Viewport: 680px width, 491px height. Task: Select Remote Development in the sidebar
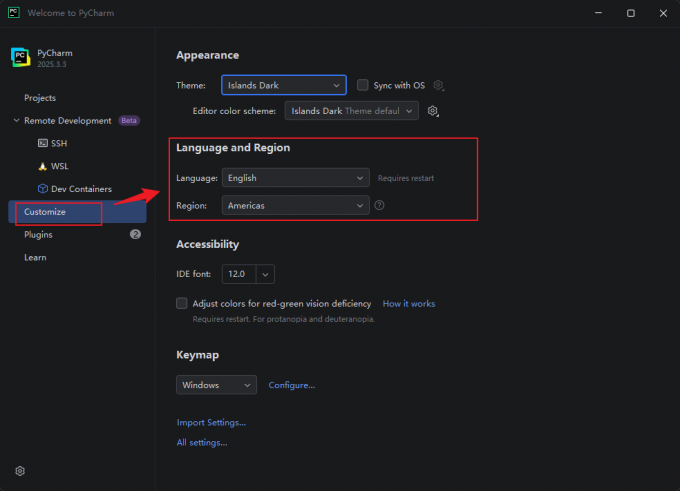(68, 121)
